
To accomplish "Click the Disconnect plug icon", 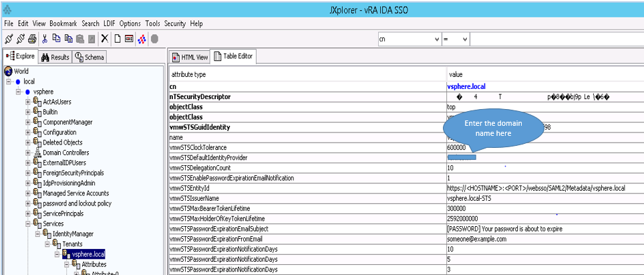I will coord(20,39).
